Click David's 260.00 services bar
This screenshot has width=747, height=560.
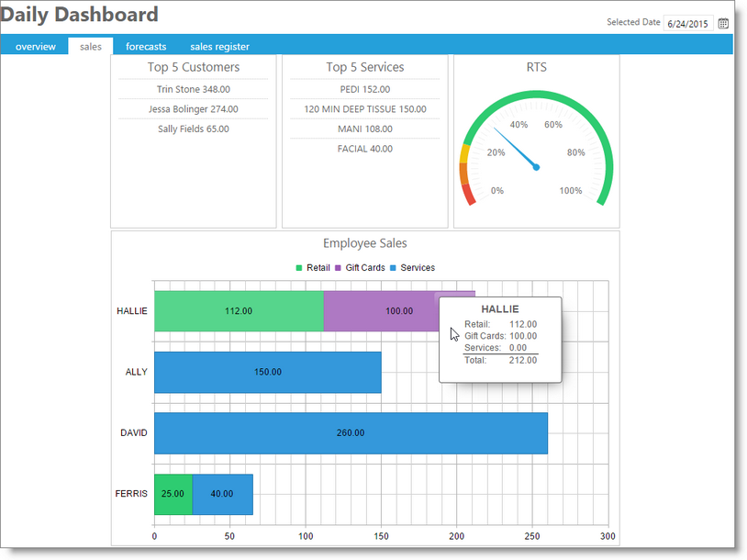tap(351, 433)
